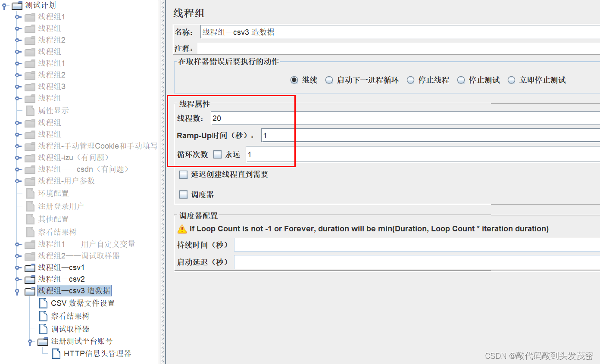The image size is (600, 364).
Task: Click the document icon beside 调试取样器
Action: coord(43,329)
